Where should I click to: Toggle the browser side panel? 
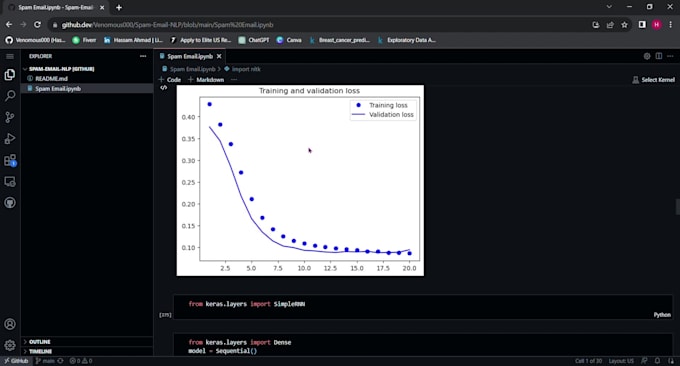pos(642,25)
